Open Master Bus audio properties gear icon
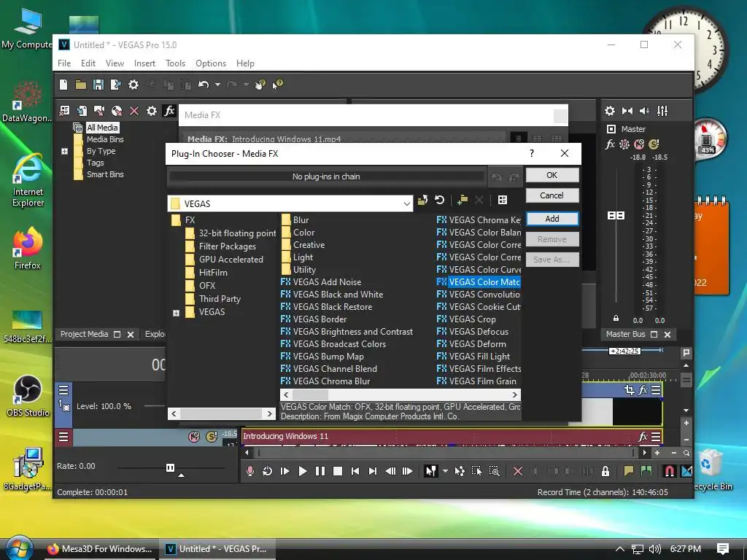747x560 pixels. 609,111
